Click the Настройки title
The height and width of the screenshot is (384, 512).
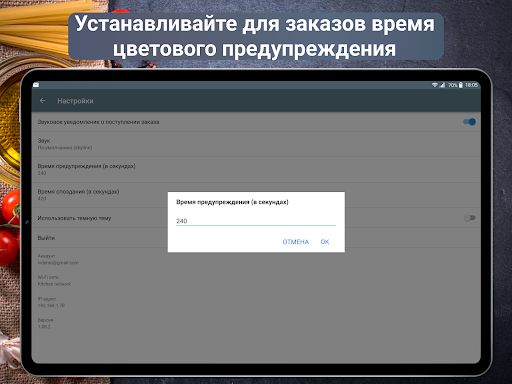point(75,101)
